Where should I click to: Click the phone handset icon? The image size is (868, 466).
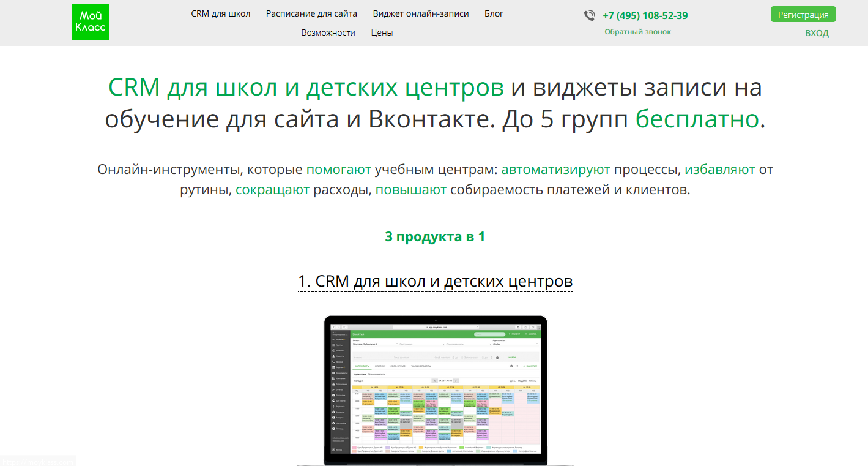pyautogui.click(x=590, y=16)
